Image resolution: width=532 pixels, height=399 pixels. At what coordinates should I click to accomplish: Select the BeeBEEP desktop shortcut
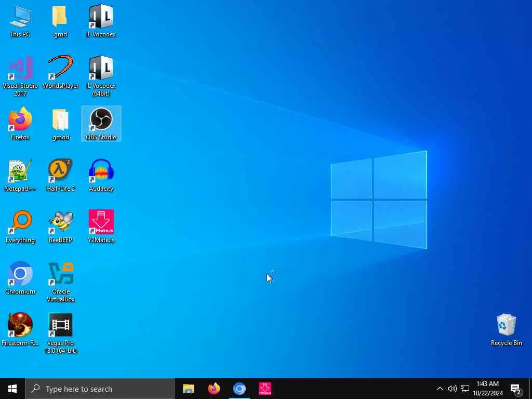tap(60, 227)
